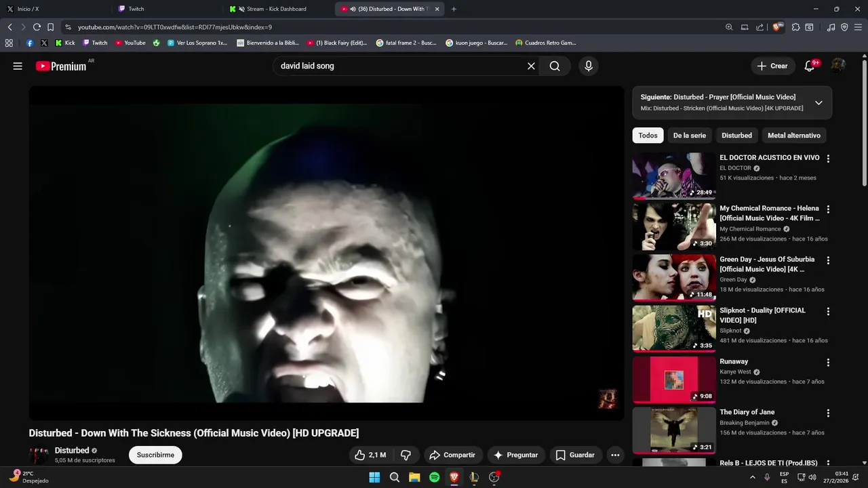Open Brave Shields lion icon
This screenshot has height=488, width=868.
[x=777, y=27]
